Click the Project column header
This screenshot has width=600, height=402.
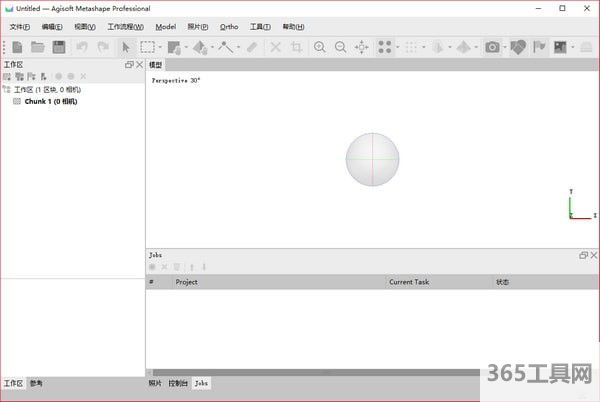point(186,282)
